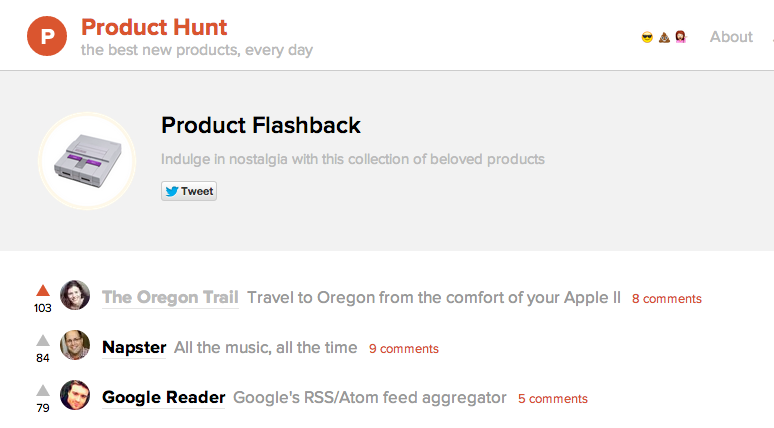Open the Google Reader product link
Image resolution: width=774 pixels, height=428 pixels.
[163, 397]
